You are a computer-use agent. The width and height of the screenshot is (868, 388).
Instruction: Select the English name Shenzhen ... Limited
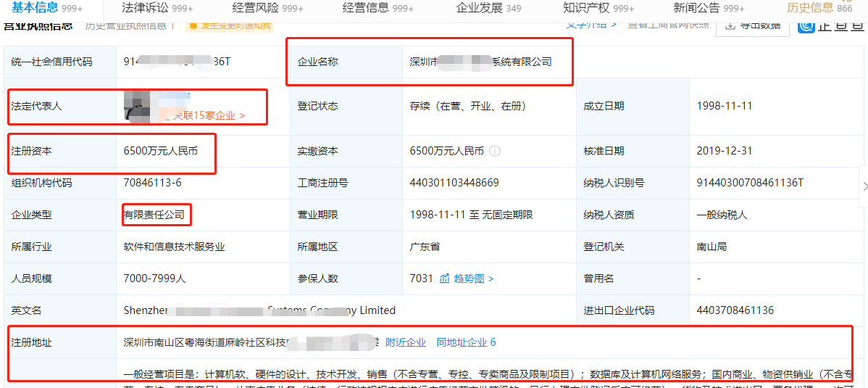259,310
